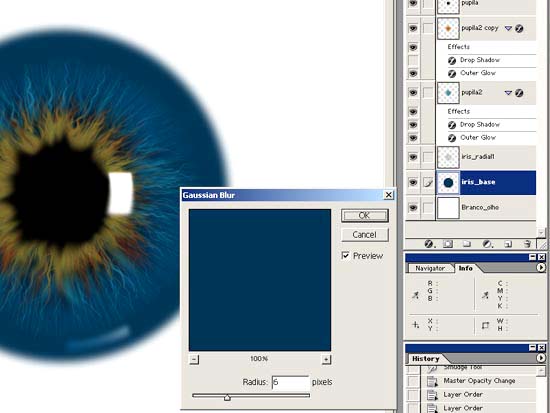Open the Info palette flyout menu
This screenshot has width=550, height=413.
(541, 268)
